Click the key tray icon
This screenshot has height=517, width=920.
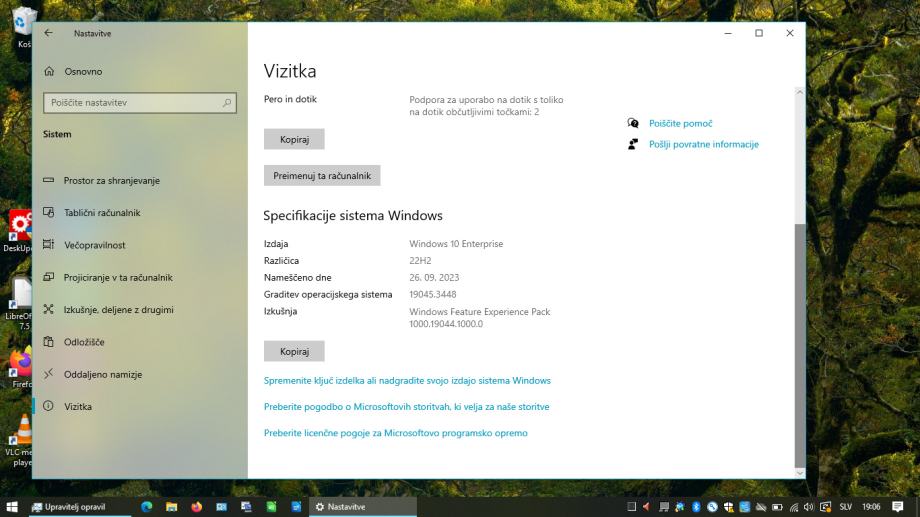[712, 506]
